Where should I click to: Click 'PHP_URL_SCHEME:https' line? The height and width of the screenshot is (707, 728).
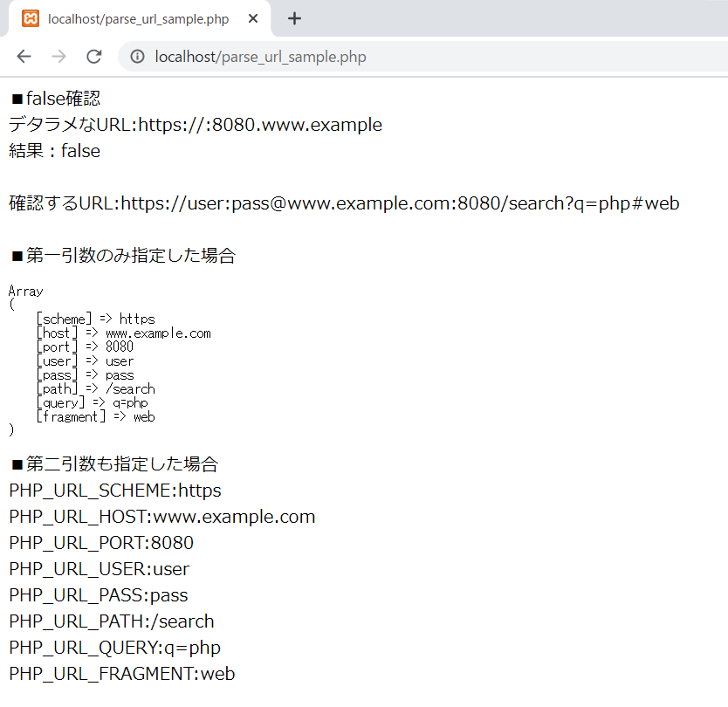click(115, 491)
